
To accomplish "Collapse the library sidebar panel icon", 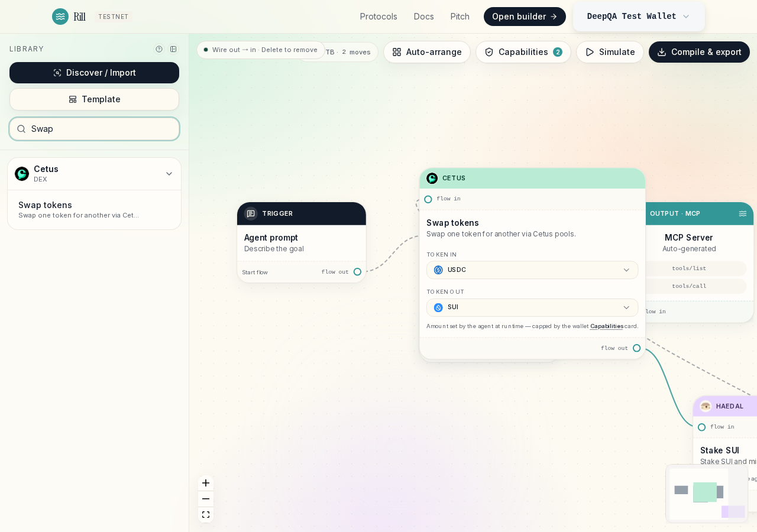I will click(173, 49).
